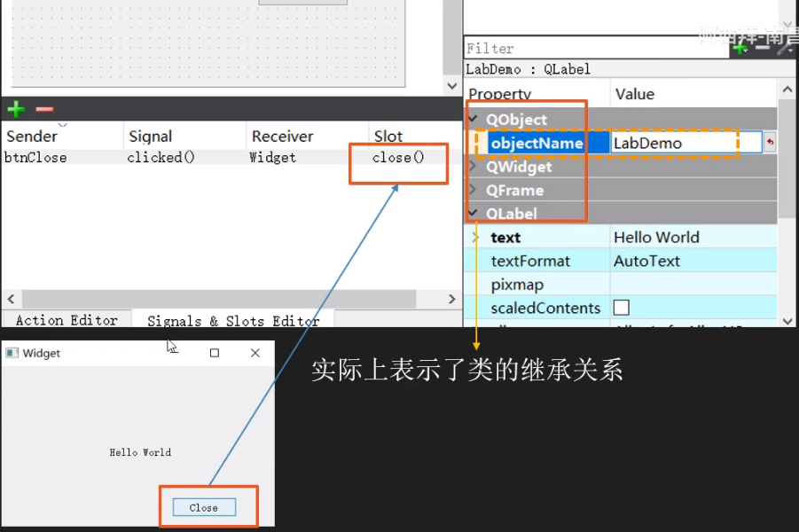Switch to the Action Editor tab
The image size is (799, 532).
point(67,320)
